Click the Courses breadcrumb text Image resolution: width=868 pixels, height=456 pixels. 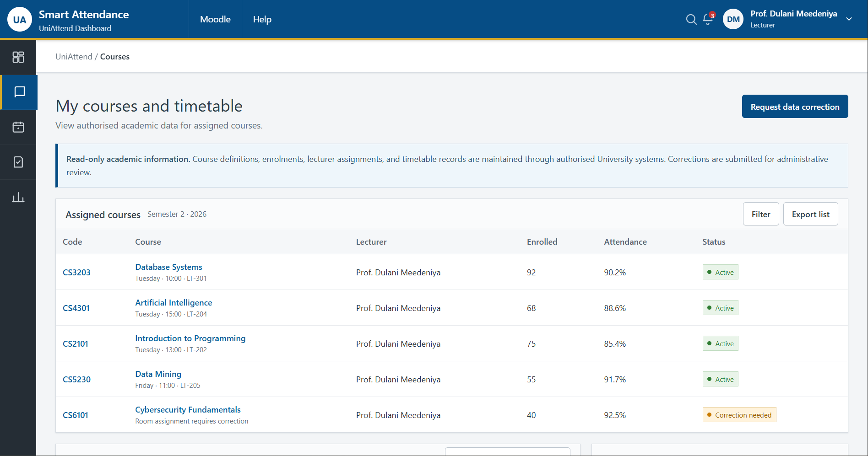[115, 57]
